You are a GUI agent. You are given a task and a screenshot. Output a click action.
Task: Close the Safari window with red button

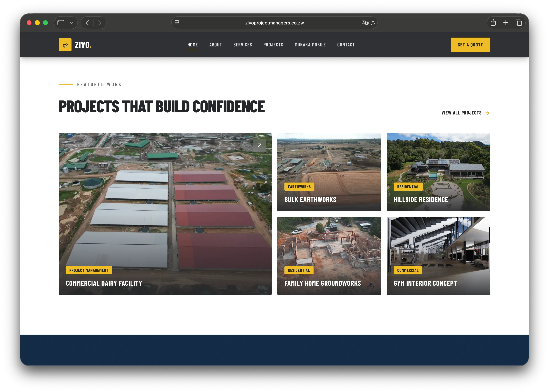click(29, 23)
